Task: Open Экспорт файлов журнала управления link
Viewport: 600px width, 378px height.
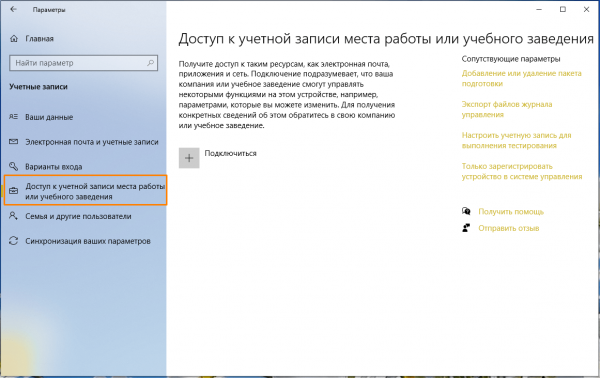Action: [507, 109]
